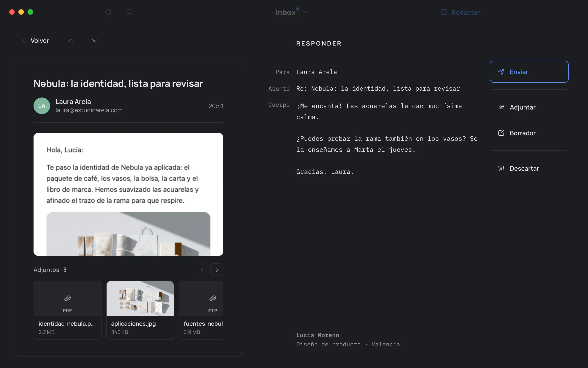Click the email title Nebula: la identidad
Viewport: 588px width, 368px height.
click(x=118, y=83)
